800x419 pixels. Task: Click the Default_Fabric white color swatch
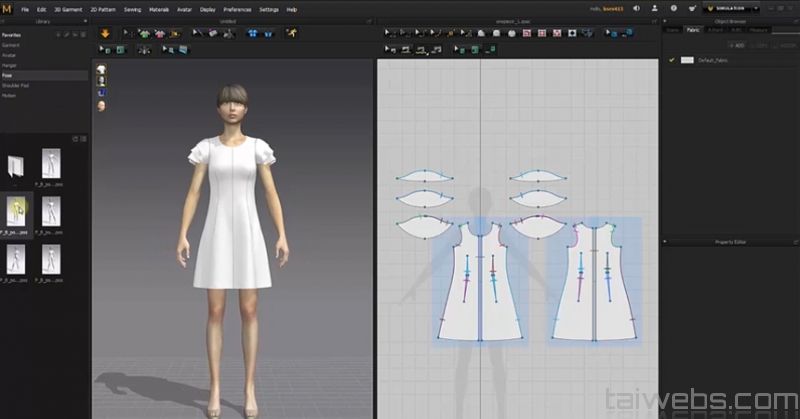point(687,60)
